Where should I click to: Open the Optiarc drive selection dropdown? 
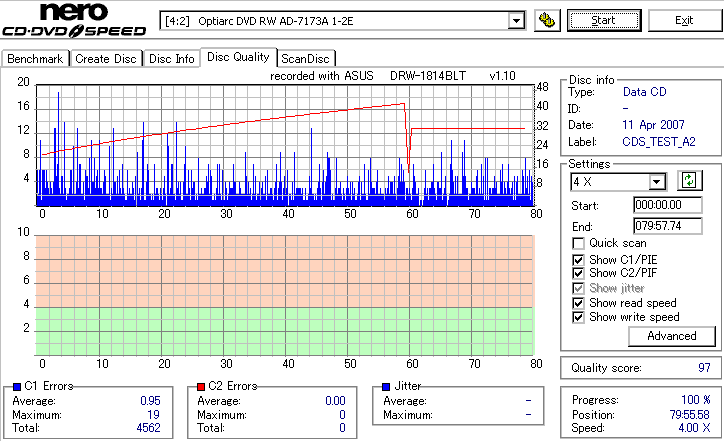tap(516, 21)
